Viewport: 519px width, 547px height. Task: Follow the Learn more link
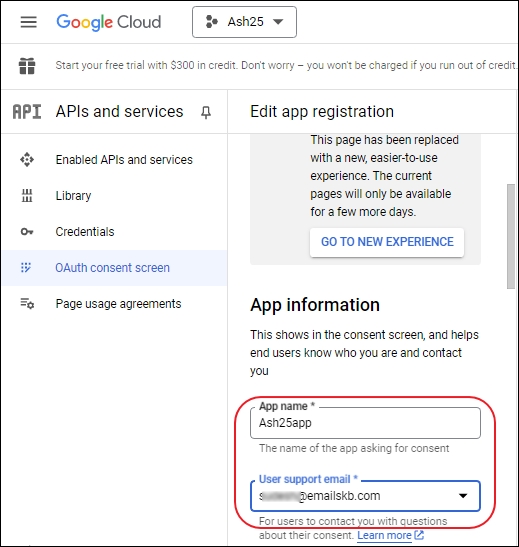pos(384,535)
